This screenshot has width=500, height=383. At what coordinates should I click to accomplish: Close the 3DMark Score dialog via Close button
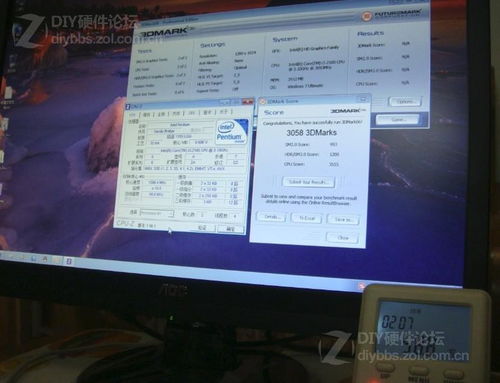pos(342,238)
